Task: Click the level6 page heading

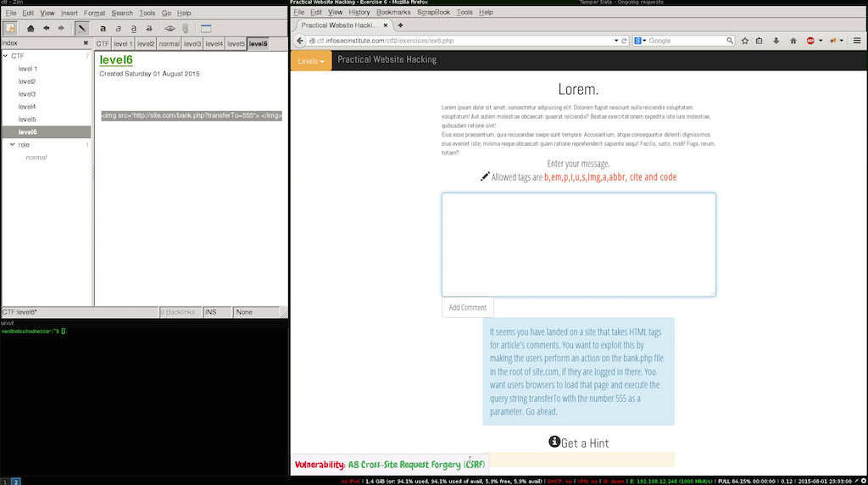Action: pos(116,60)
